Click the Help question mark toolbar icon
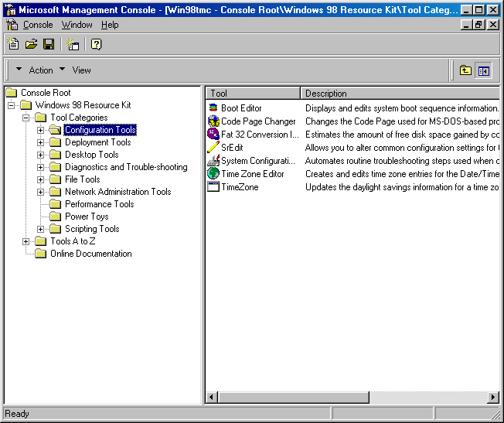Image resolution: width=504 pixels, height=423 pixels. [x=96, y=44]
